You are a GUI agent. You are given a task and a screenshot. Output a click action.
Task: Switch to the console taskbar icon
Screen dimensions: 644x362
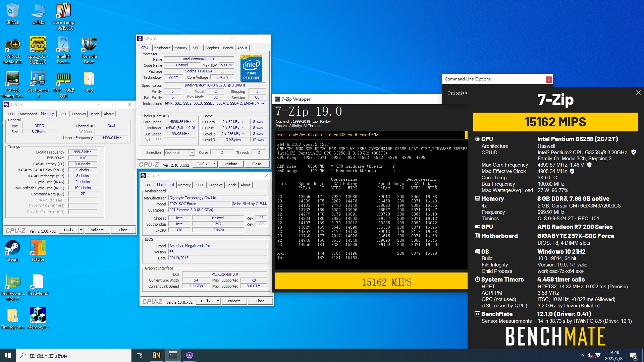click(173, 355)
